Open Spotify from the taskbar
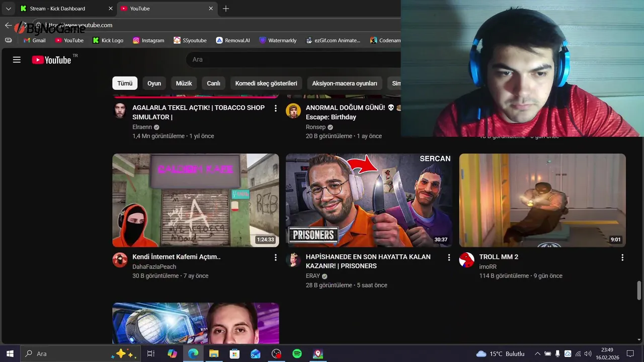The width and height of the screenshot is (644, 362). pos(297,354)
